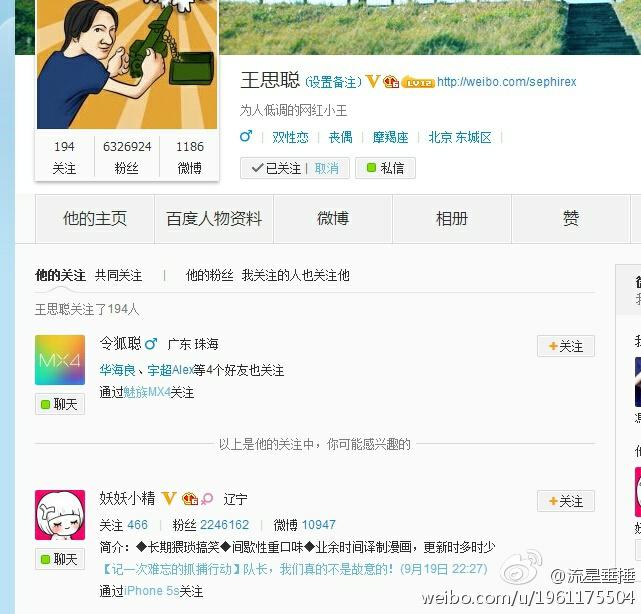
Task: Click the membership icon beside 妖妖小精
Action: [190, 498]
